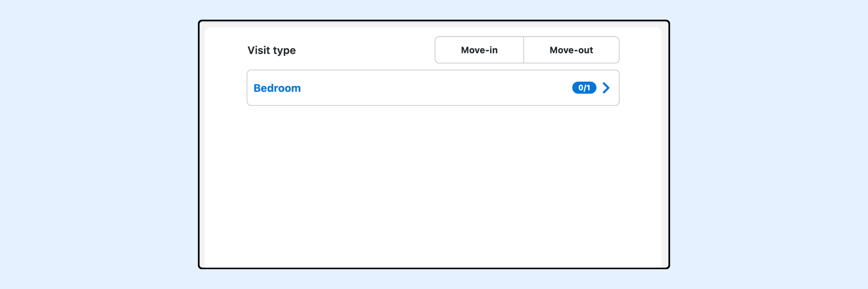
Task: Select the Move-in visit type
Action: 479,50
